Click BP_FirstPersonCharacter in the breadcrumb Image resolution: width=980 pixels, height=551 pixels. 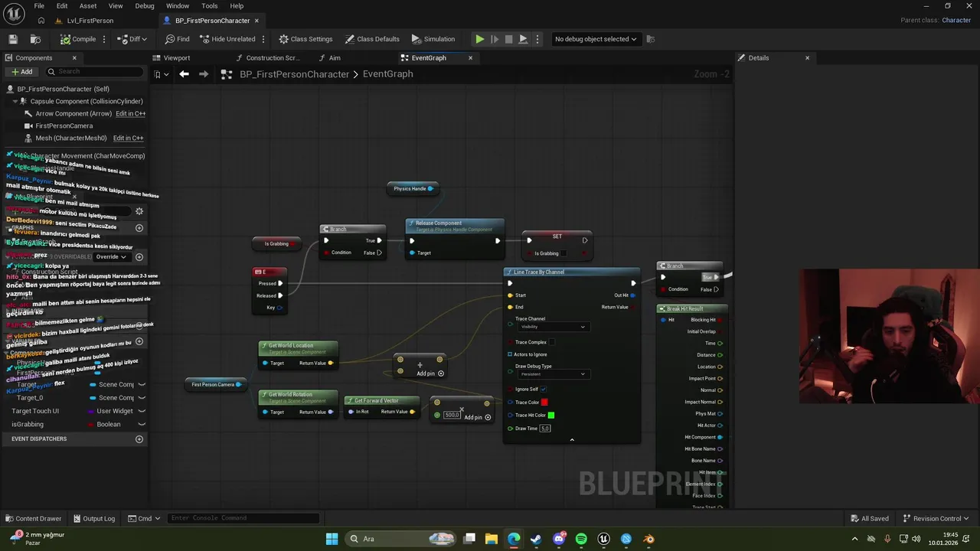click(294, 74)
